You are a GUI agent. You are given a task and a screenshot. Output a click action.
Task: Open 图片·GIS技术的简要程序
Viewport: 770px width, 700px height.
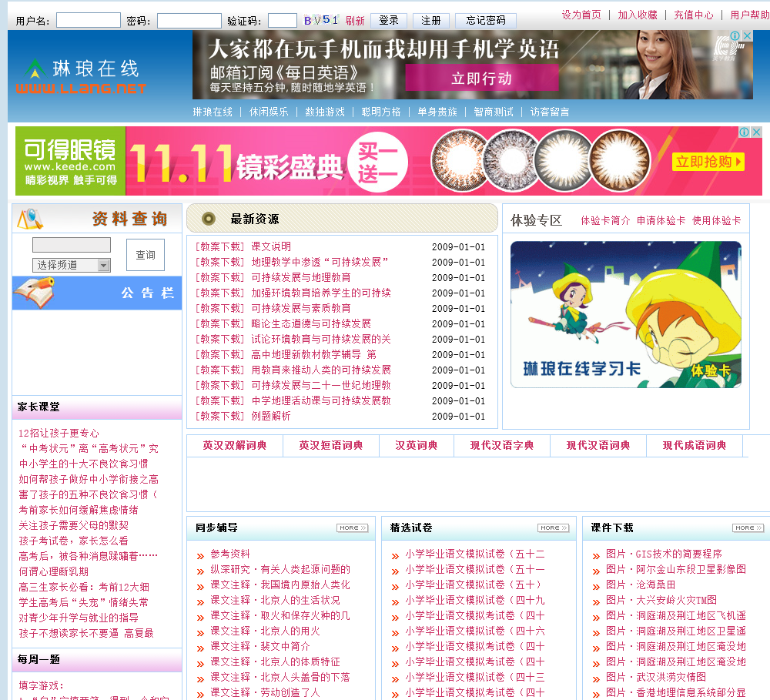[x=664, y=554]
